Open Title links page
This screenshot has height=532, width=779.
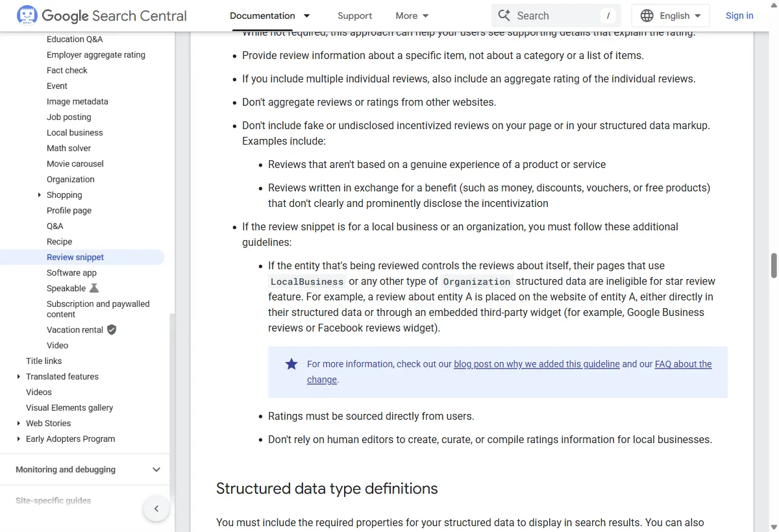pyautogui.click(x=44, y=361)
